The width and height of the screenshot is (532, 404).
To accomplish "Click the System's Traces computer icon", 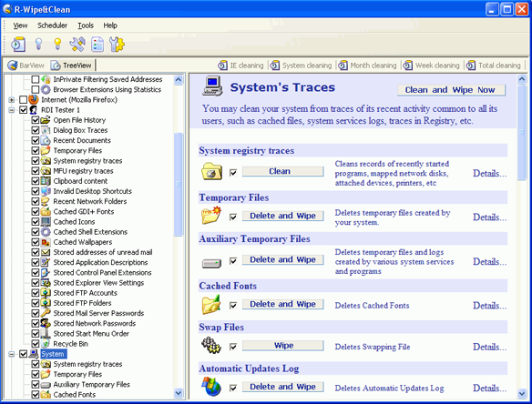I will tap(213, 86).
